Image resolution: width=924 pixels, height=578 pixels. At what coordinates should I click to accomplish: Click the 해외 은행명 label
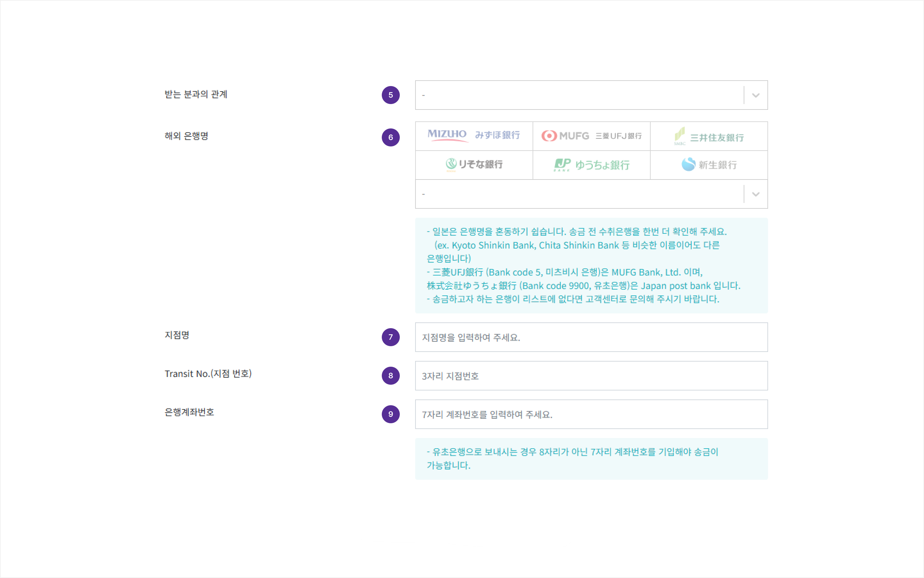(x=186, y=136)
